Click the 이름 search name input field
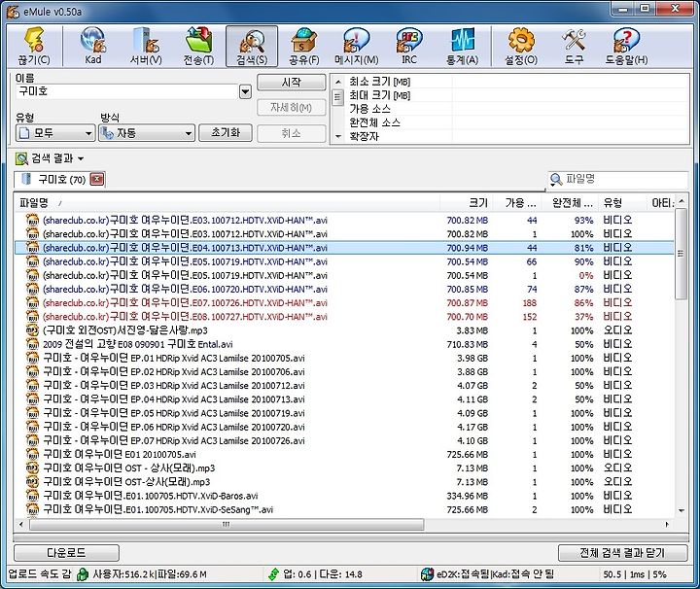This screenshot has height=589, width=700. (127, 92)
